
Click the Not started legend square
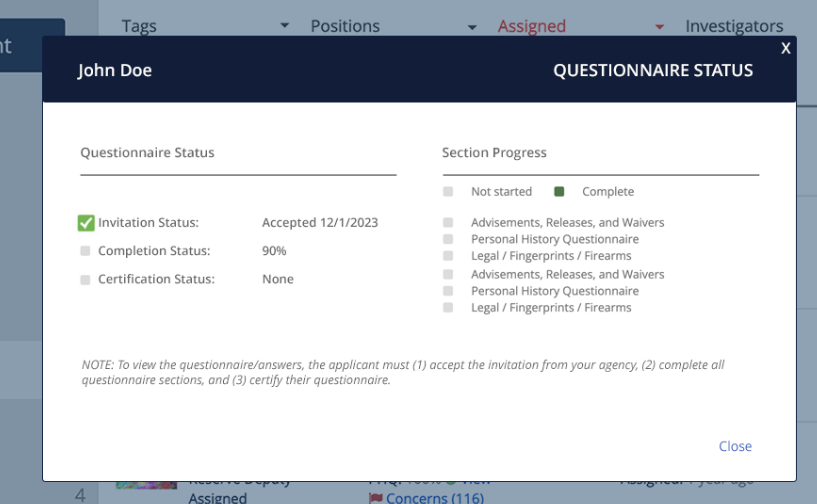(x=448, y=192)
